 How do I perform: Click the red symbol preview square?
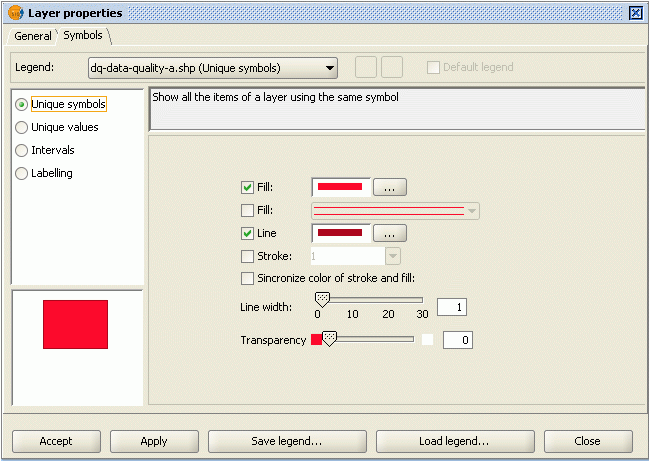[x=75, y=324]
